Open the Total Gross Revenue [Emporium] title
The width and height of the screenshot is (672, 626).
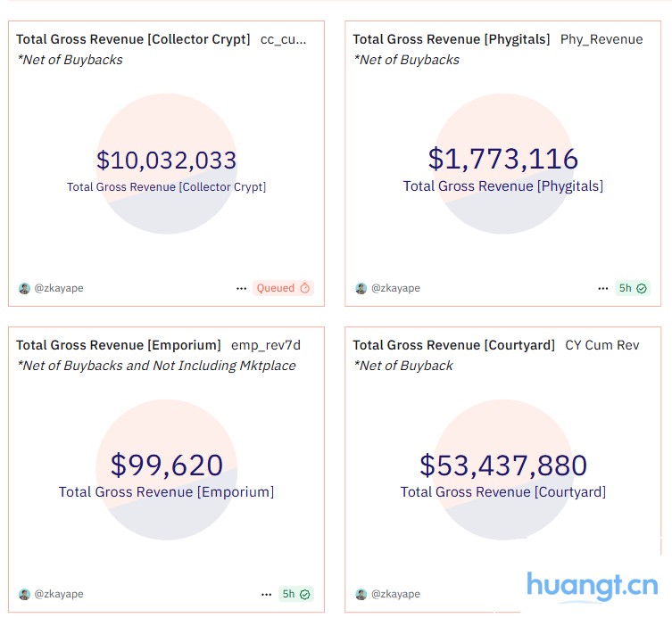coord(119,345)
